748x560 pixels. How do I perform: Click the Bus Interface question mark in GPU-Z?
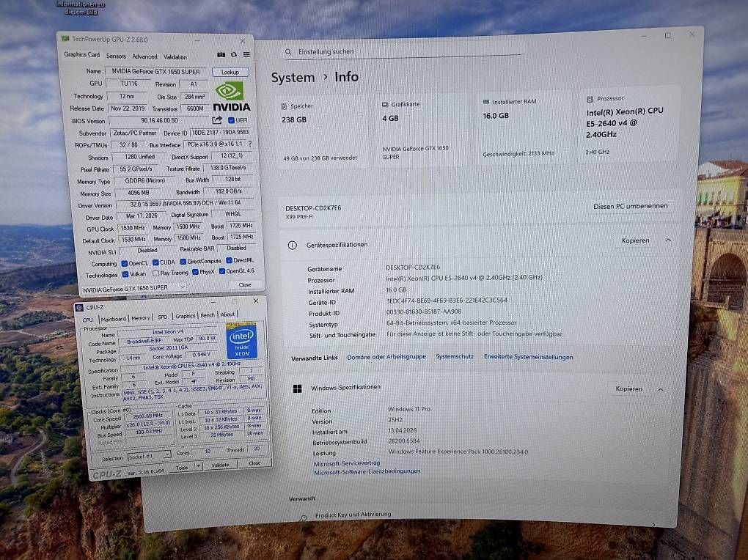click(250, 144)
